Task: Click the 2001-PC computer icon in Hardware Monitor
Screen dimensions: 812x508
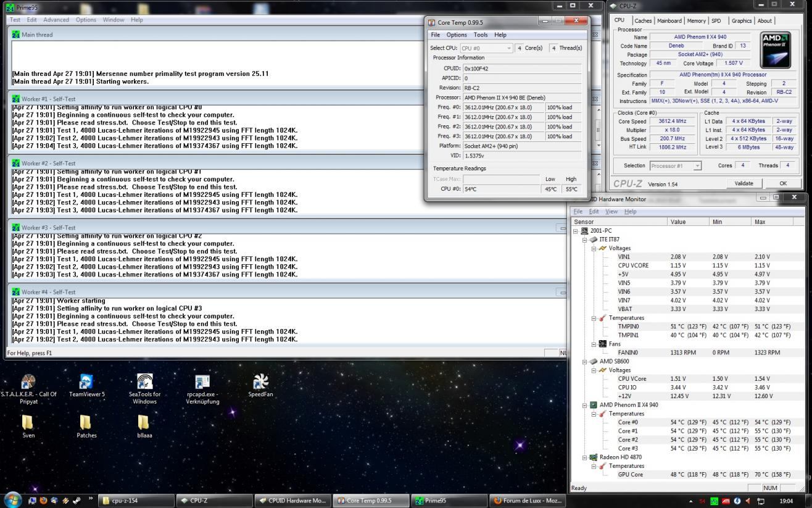Action: (x=585, y=231)
